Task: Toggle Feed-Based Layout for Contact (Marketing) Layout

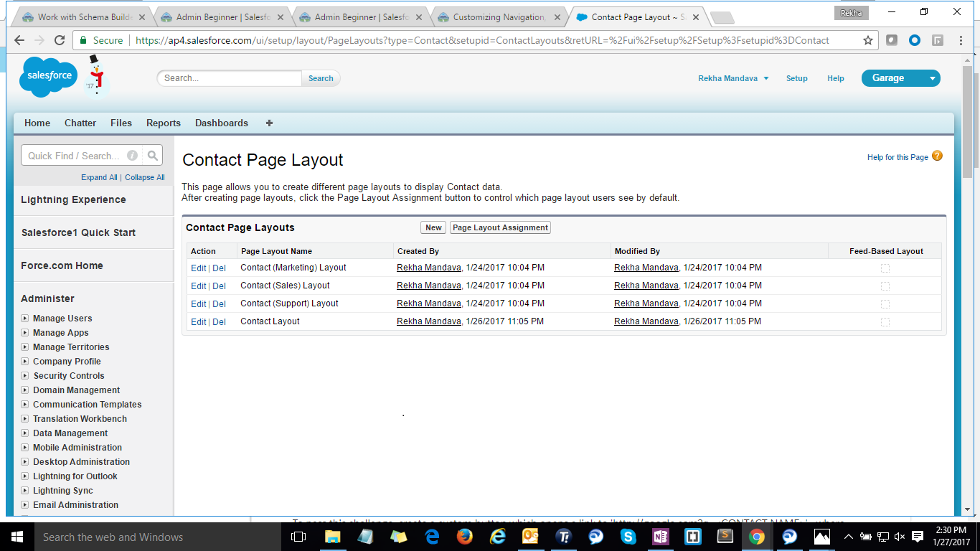Action: pos(885,268)
